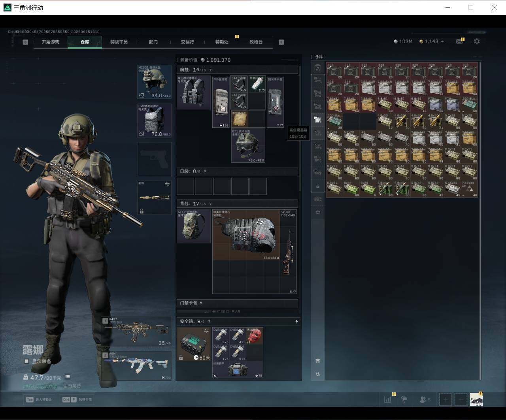This screenshot has width=506, height=420.
Task: Click the stash panel vertical scrollbar
Action: [480, 221]
